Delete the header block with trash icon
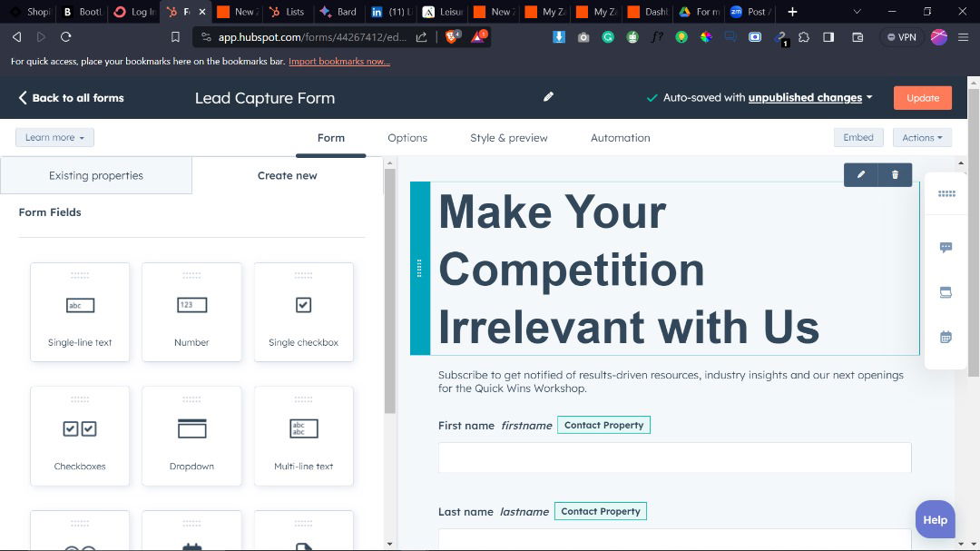This screenshot has height=551, width=980. click(895, 174)
